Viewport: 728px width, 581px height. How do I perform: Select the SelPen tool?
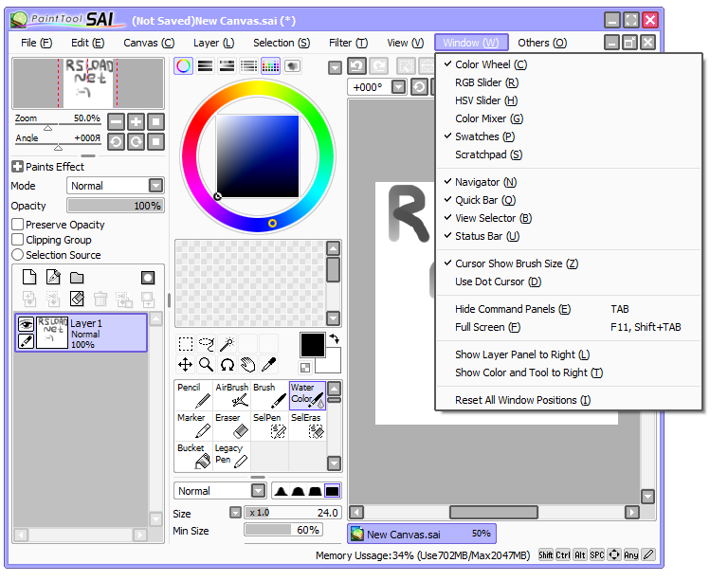(269, 426)
